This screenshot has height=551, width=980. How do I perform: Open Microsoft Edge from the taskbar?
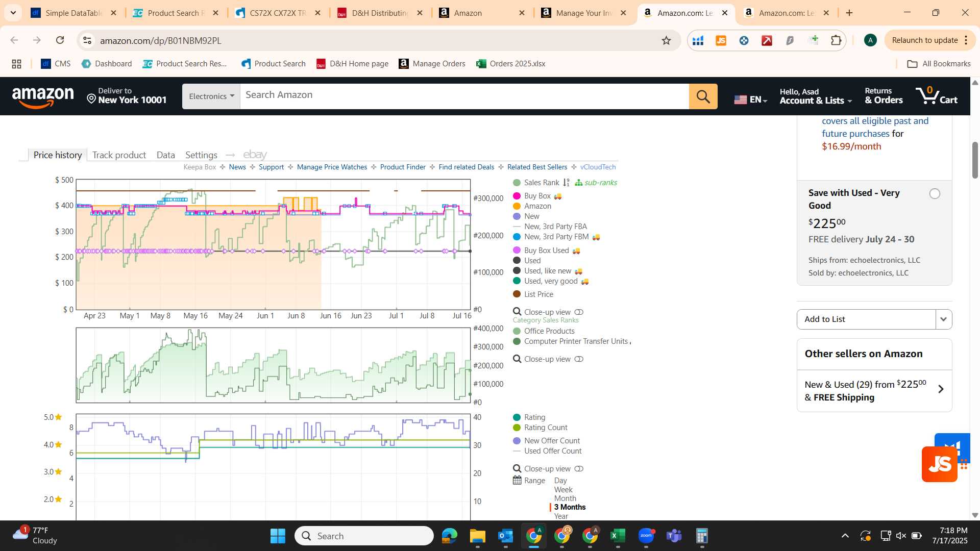pyautogui.click(x=449, y=536)
